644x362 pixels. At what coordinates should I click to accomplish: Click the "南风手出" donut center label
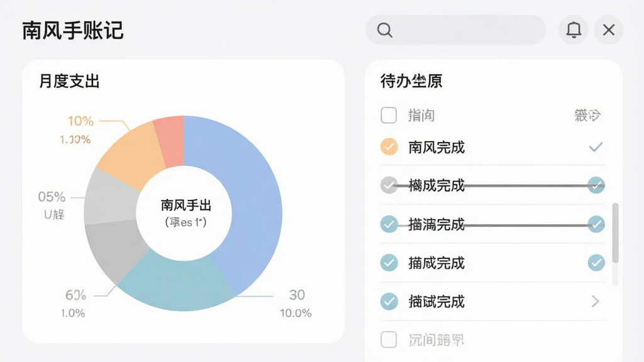(186, 205)
